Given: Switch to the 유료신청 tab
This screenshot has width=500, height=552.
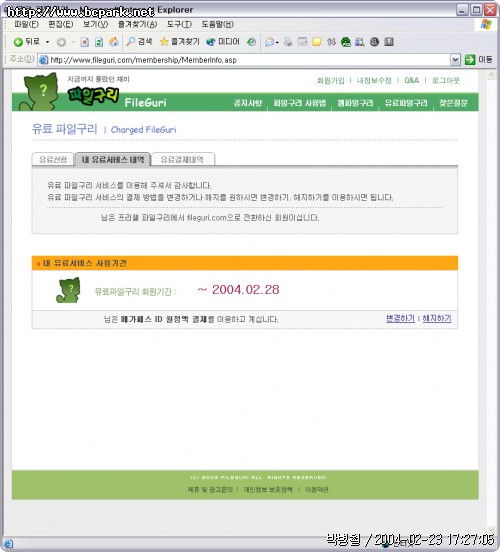Looking at the screenshot, I should coord(53,159).
